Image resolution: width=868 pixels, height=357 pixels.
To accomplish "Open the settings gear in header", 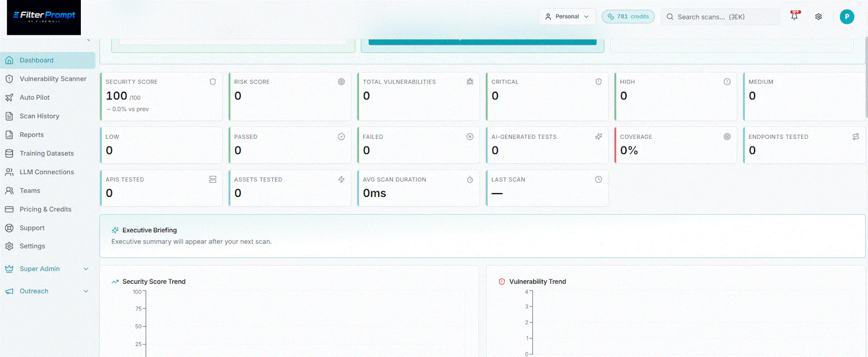I will (819, 17).
